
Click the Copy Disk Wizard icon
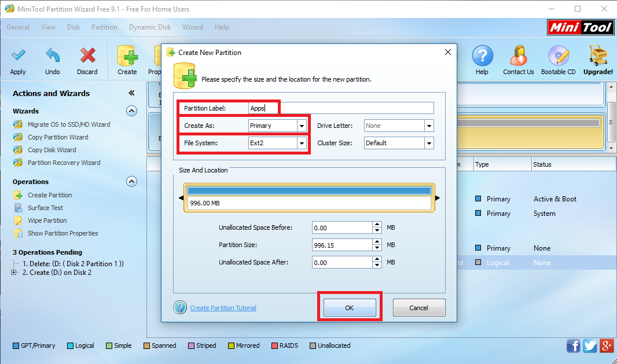point(18,150)
